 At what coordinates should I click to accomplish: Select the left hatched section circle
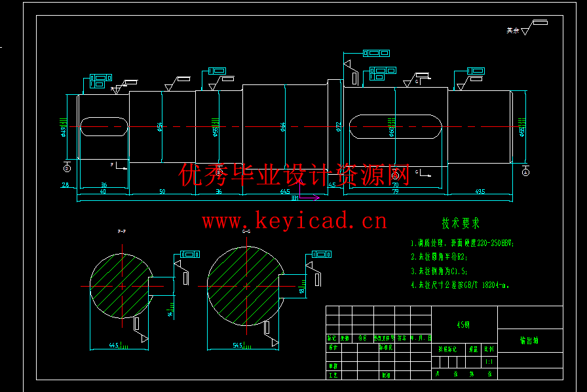(121, 286)
